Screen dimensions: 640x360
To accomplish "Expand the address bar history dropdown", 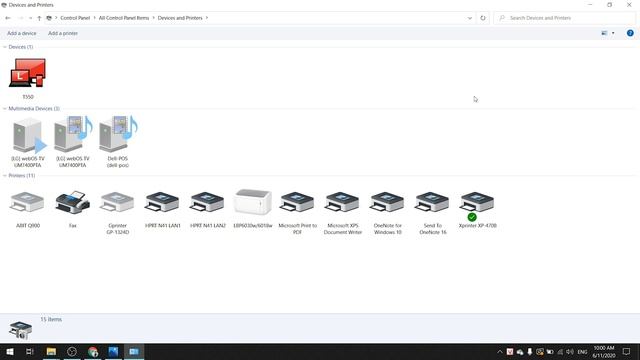I will [470, 18].
